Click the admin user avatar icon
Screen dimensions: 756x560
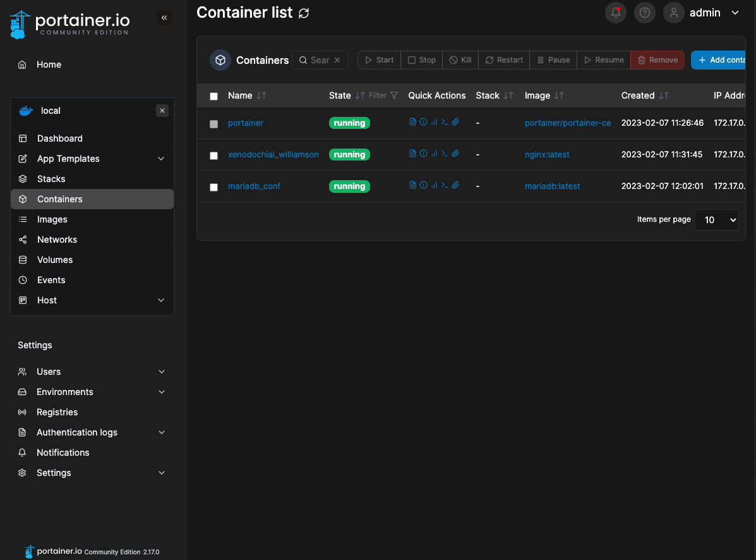click(x=673, y=13)
